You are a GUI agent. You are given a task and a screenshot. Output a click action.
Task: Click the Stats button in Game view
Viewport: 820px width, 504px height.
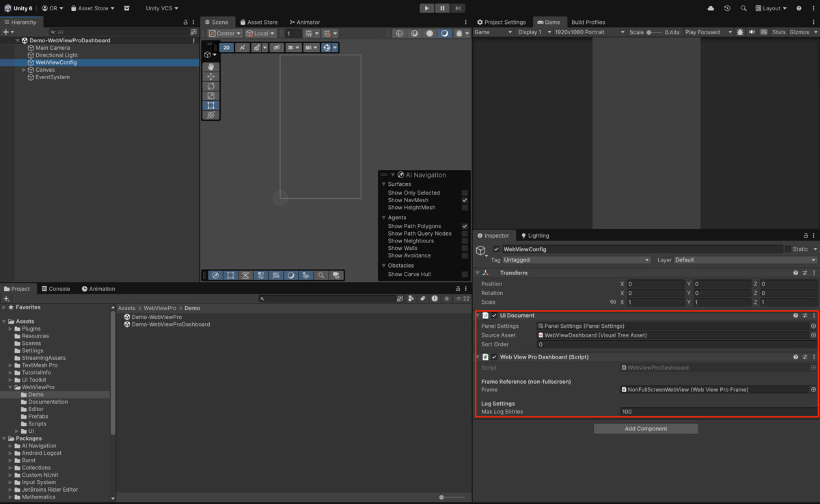point(779,32)
